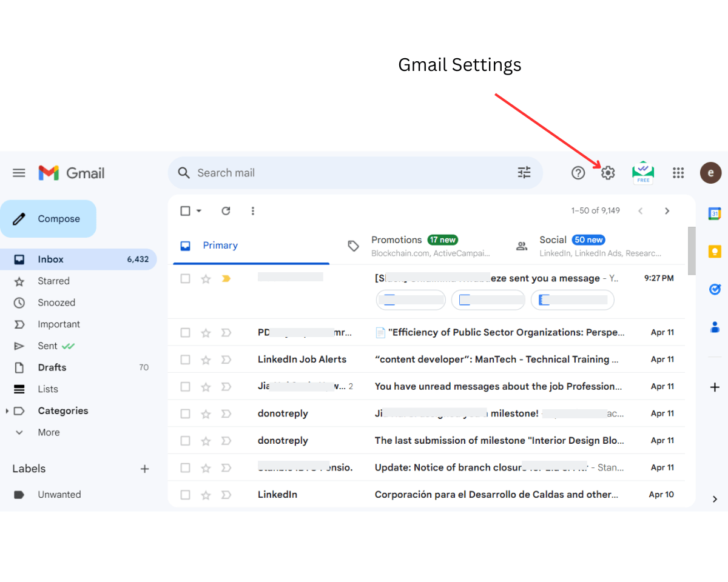Check the 'unread messages about the job' email
The width and height of the screenshot is (728, 582).
point(185,386)
